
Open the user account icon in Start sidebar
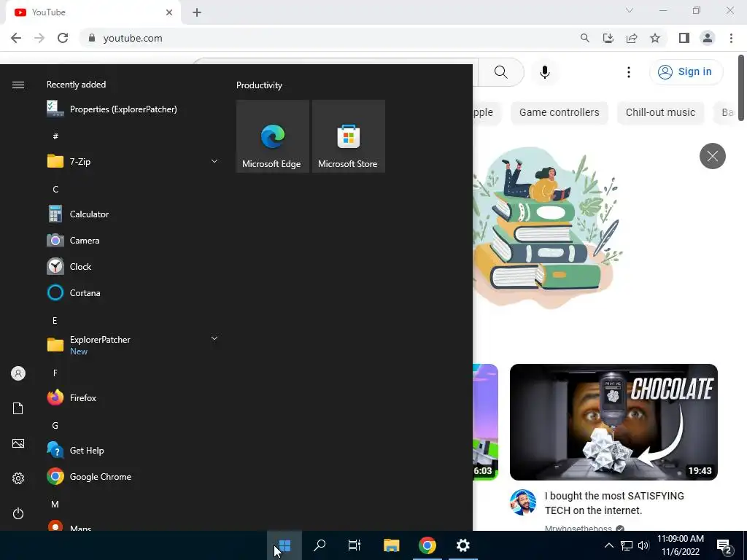pyautogui.click(x=18, y=373)
